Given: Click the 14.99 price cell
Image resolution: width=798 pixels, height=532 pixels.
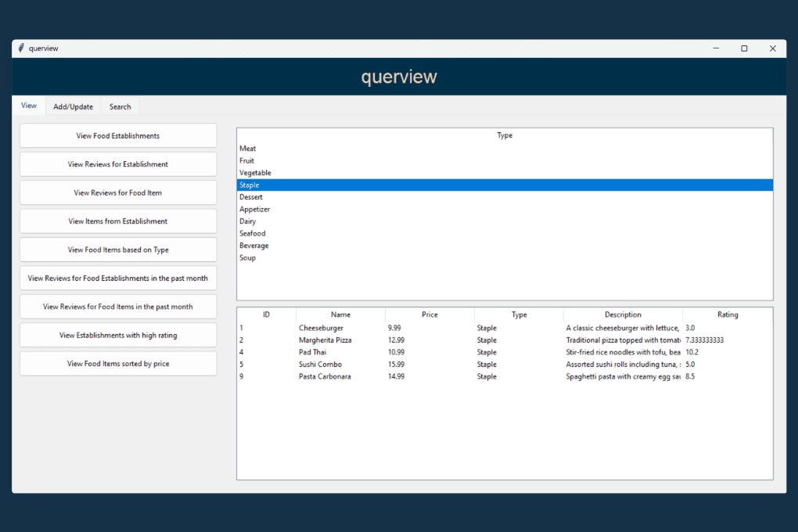Looking at the screenshot, I should (x=396, y=377).
